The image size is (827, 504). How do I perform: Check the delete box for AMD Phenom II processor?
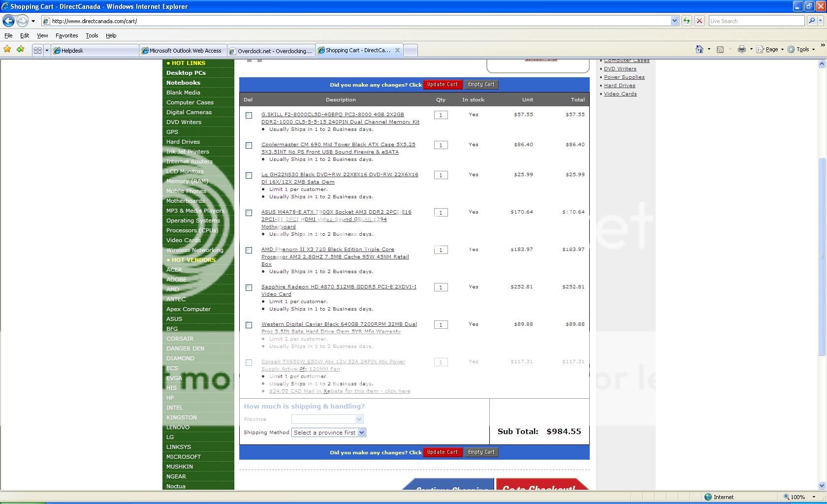pos(249,250)
